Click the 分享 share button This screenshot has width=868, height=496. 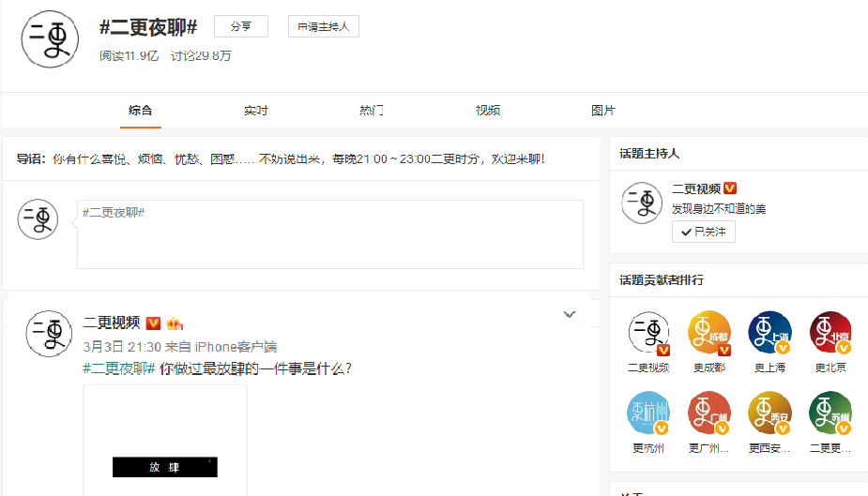(241, 26)
